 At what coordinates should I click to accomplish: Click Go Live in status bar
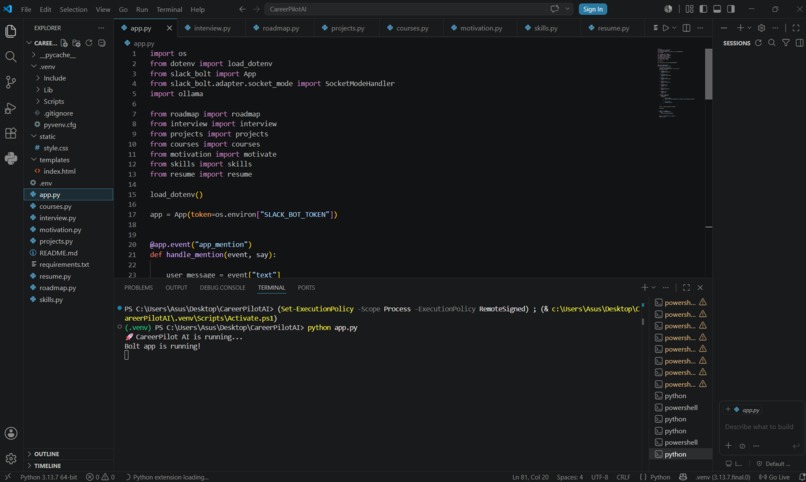click(x=776, y=477)
